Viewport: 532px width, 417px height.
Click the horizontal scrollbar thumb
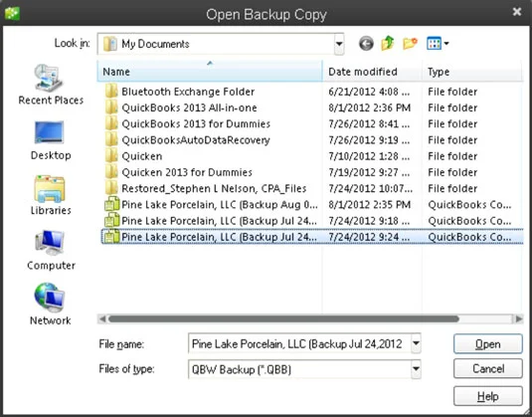(283, 318)
